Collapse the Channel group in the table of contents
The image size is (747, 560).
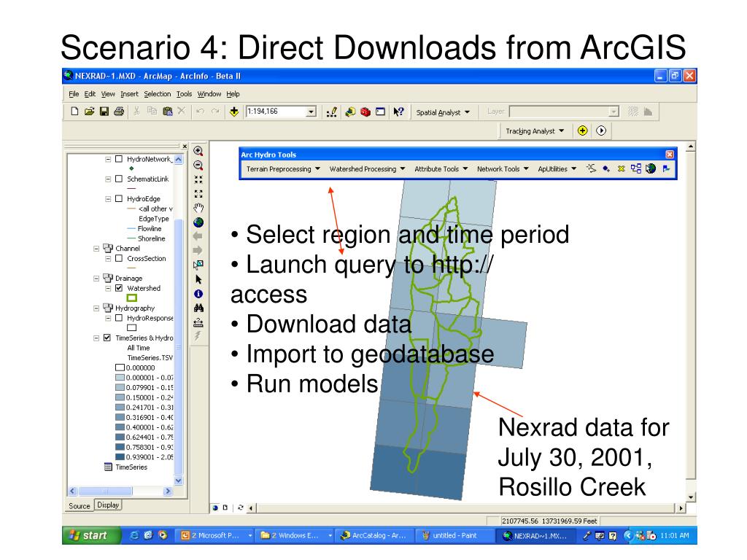point(96,249)
